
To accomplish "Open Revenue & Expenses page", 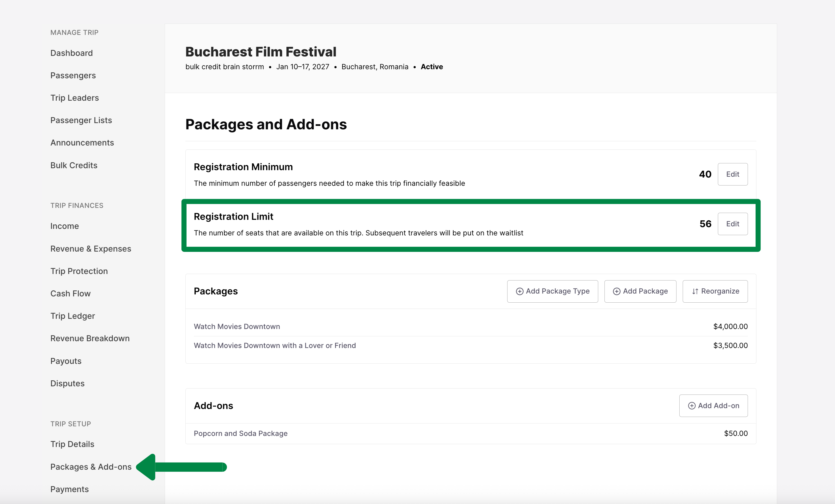I will 90,248.
